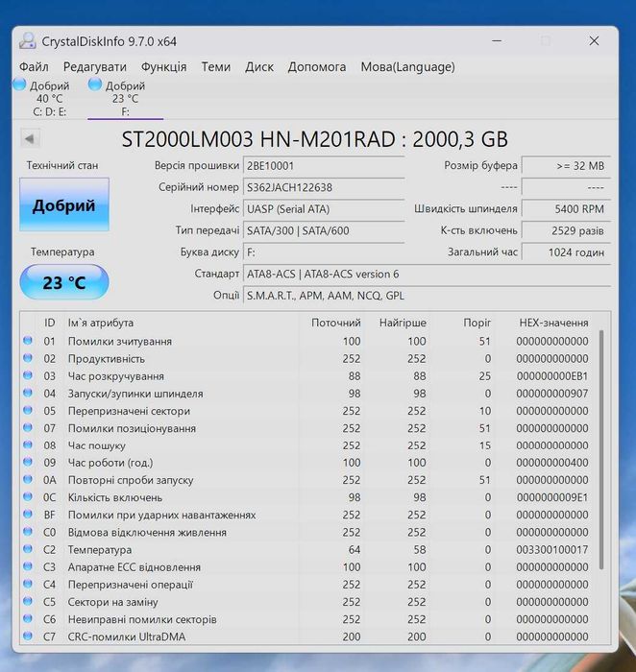Click status dot for 0C Кількість включень

point(28,496)
